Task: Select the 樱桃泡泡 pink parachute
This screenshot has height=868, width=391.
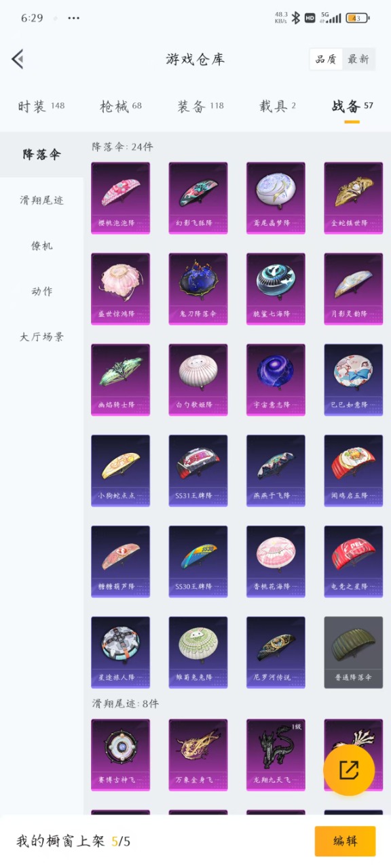Action: point(120,198)
